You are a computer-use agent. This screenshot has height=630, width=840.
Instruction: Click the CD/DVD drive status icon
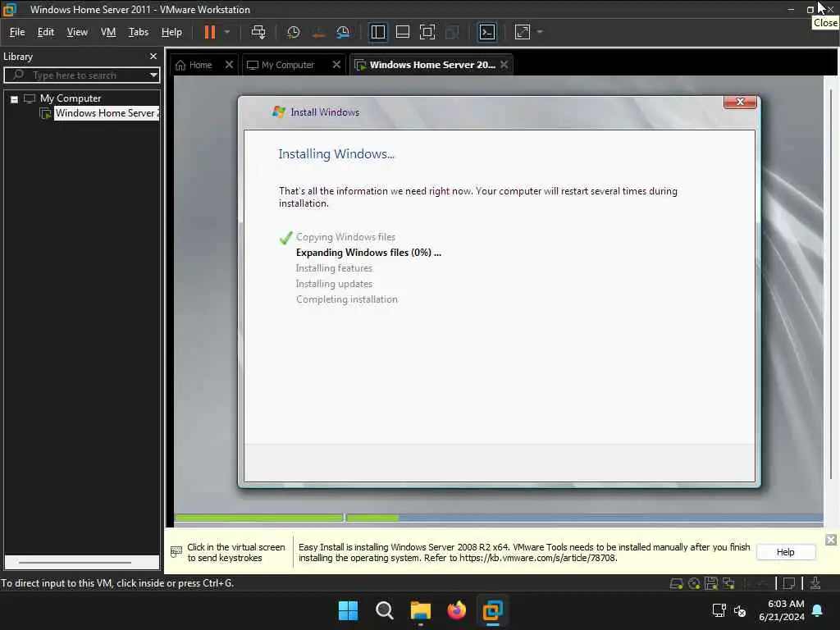pyautogui.click(x=694, y=583)
